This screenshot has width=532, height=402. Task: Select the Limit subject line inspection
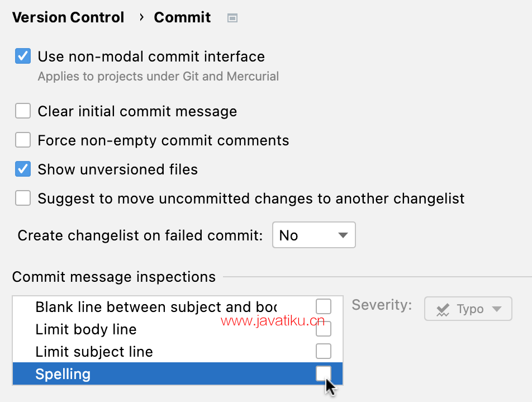pyautogui.click(x=178, y=352)
